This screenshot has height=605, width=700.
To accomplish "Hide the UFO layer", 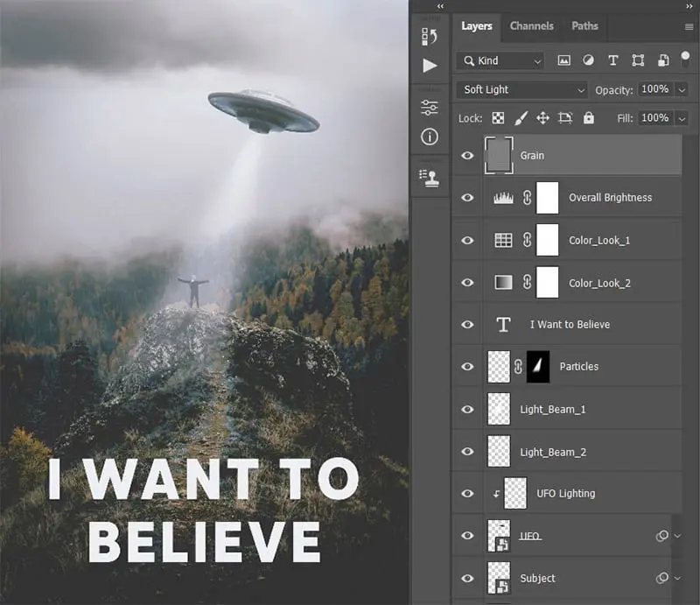I will point(467,535).
